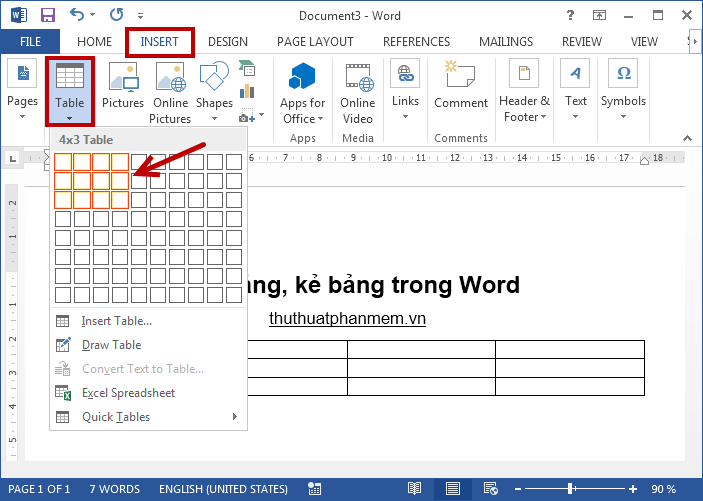Switch to Read Mode view
This screenshot has height=501, width=703.
(414, 488)
